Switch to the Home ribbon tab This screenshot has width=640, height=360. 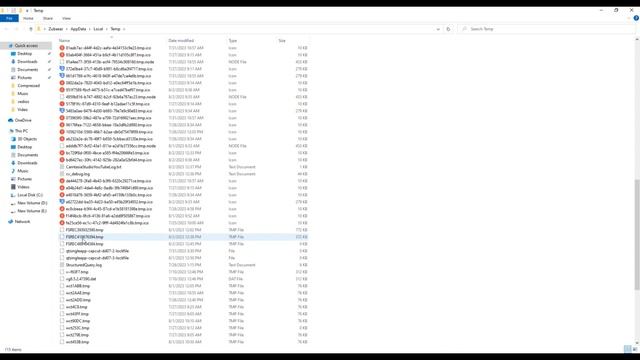point(28,18)
